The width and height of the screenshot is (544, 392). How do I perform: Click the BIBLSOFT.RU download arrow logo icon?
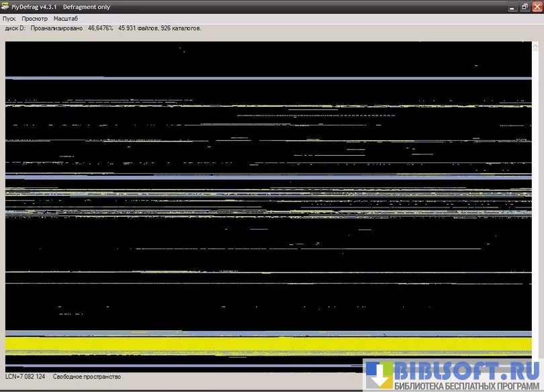tap(378, 375)
